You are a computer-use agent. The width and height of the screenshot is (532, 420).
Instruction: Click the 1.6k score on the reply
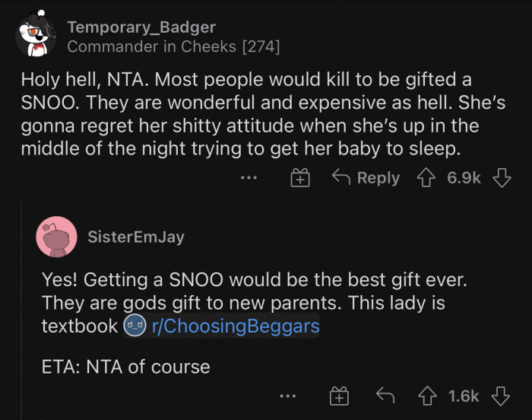click(x=464, y=396)
